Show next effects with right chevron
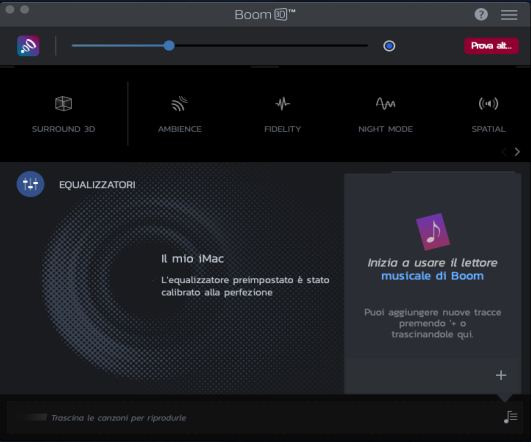 [x=517, y=151]
